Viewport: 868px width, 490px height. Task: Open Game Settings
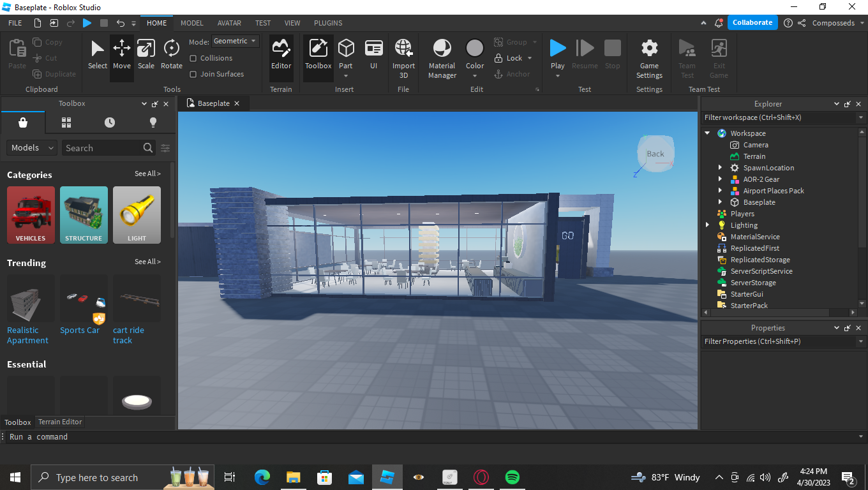coord(649,59)
